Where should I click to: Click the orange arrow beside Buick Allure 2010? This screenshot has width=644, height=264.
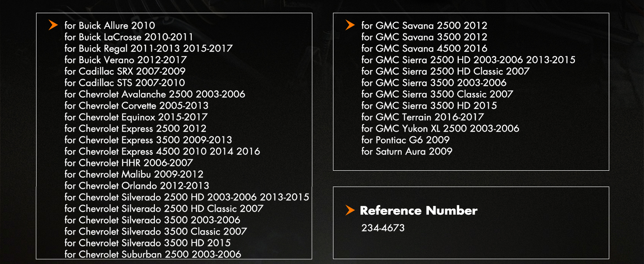click(53, 26)
